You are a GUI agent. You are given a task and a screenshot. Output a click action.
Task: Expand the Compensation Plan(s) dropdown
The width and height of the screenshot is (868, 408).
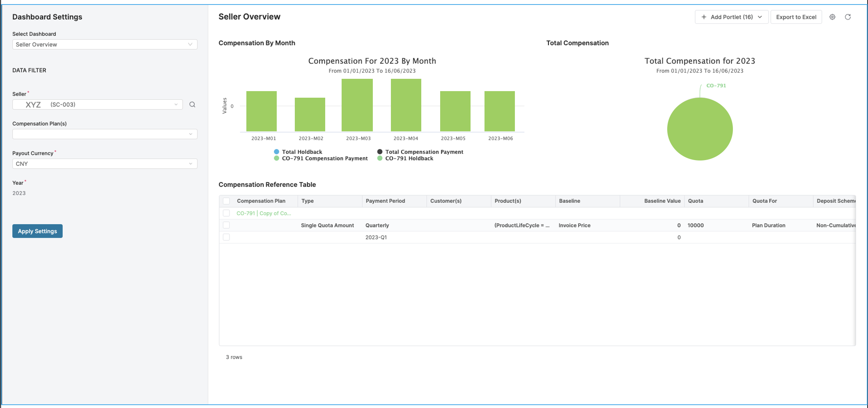pos(105,134)
